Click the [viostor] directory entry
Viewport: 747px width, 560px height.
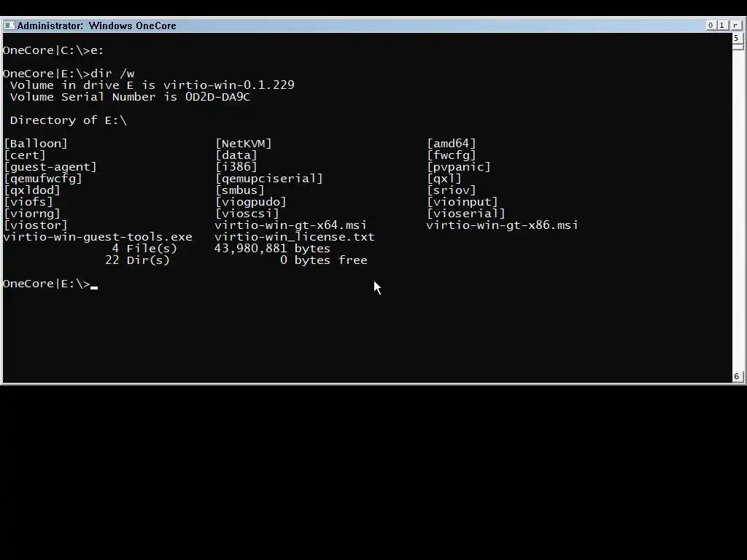pos(36,225)
